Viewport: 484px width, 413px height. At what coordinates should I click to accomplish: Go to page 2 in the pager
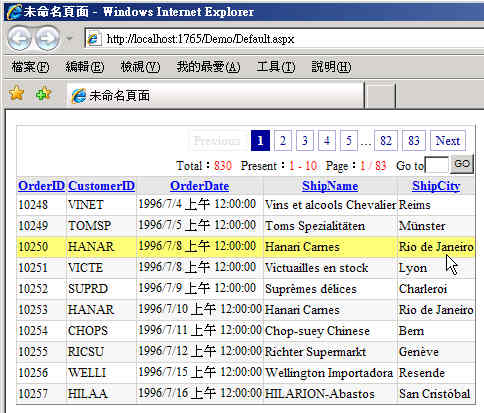[x=283, y=141]
